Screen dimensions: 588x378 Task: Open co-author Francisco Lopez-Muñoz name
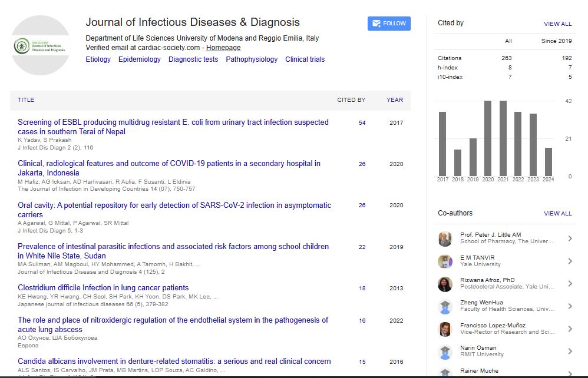tap(493, 325)
